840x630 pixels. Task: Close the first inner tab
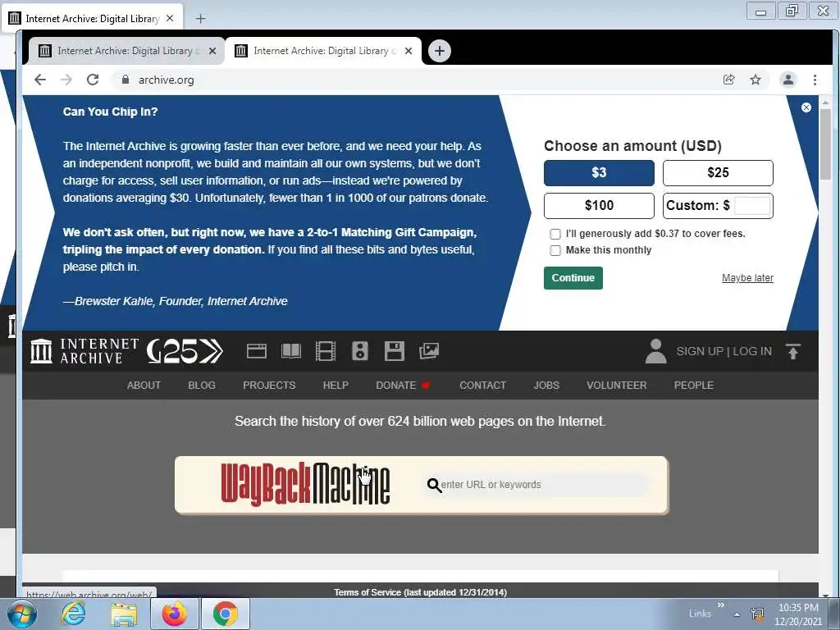pos(212,51)
